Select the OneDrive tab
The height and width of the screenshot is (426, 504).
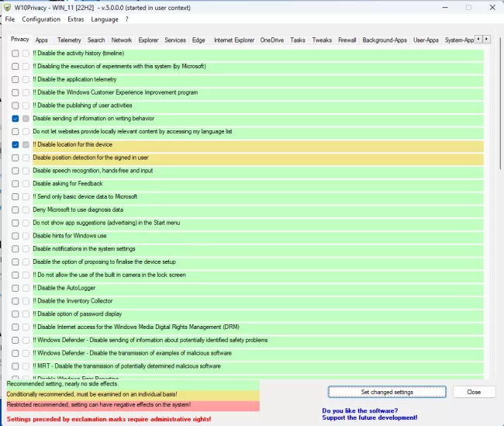pos(271,40)
